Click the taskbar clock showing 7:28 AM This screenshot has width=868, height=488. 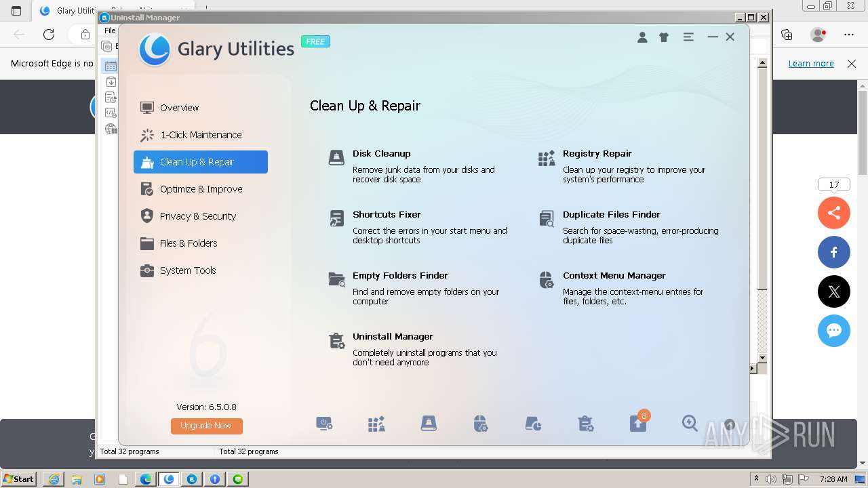(833, 479)
